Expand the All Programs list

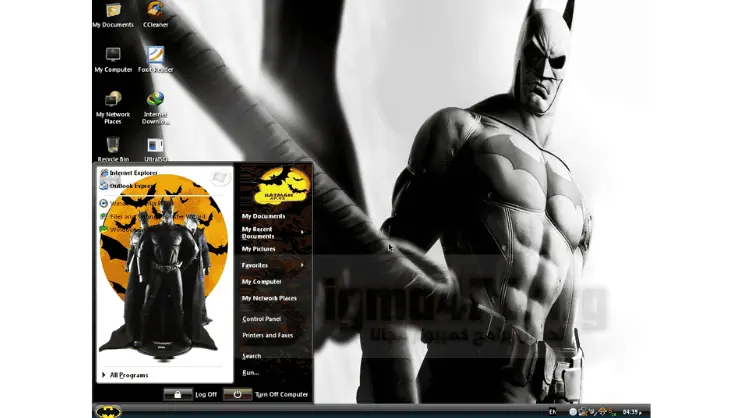(x=125, y=375)
